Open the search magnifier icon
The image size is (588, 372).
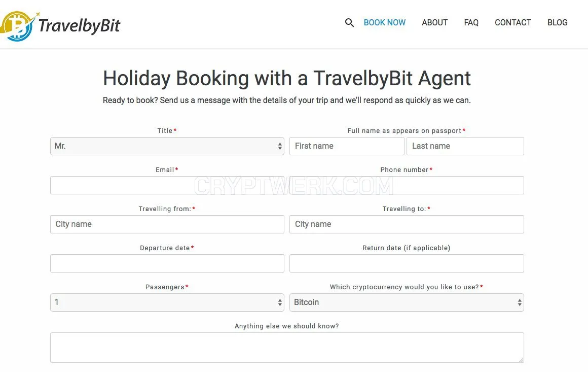(x=349, y=22)
